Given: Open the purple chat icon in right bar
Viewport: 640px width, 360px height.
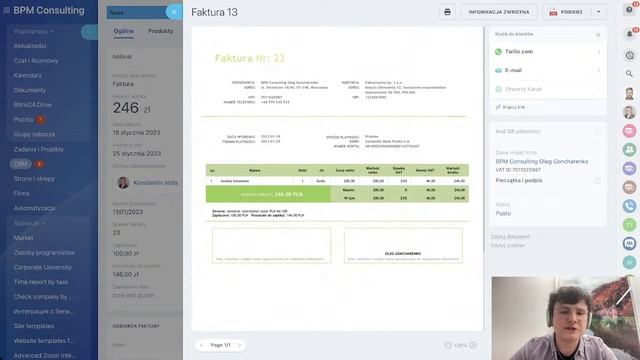Looking at the screenshot, I should (629, 169).
